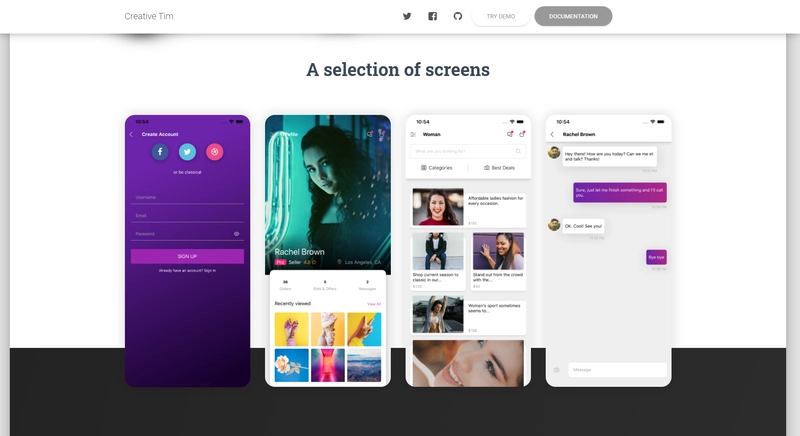This screenshot has height=436, width=800.
Task: Click the 'OK. Cool! See you!' message bubble
Action: [584, 226]
